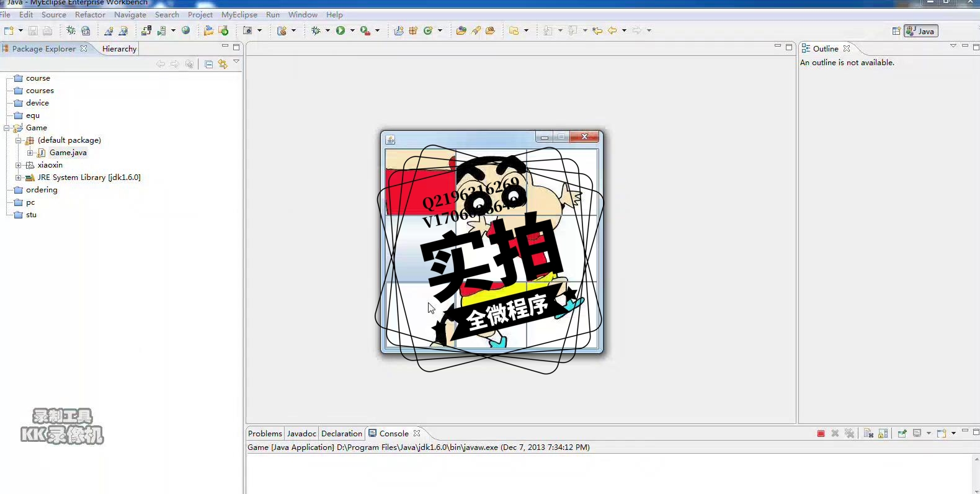This screenshot has height=494, width=980.
Task: Click the Display Selected Console icon
Action: 917,433
